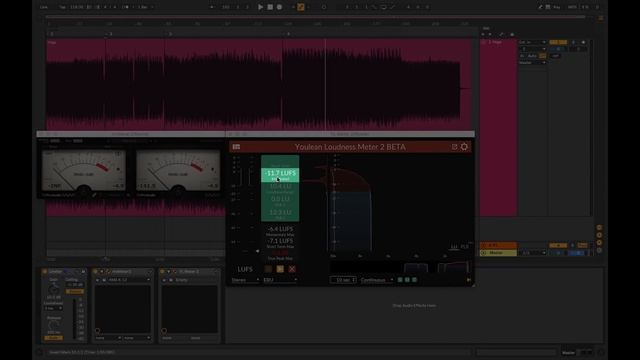Image resolution: width=640 pixels, height=360 pixels.
Task: Click the -7.1 LUFS Short Term Max value
Action: coord(280,241)
